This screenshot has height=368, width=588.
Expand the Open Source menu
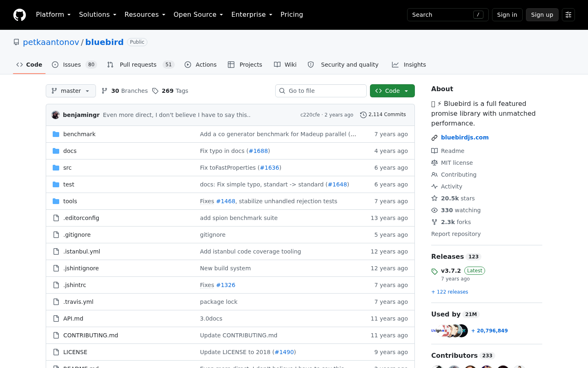(x=198, y=15)
